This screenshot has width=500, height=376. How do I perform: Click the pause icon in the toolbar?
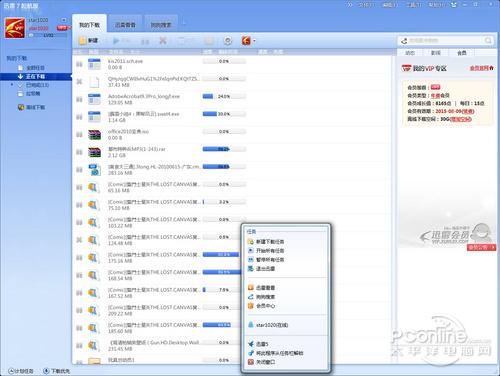(145, 41)
